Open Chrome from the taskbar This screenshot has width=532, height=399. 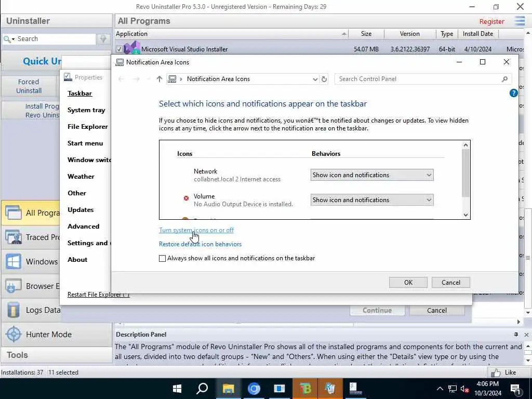click(x=254, y=389)
